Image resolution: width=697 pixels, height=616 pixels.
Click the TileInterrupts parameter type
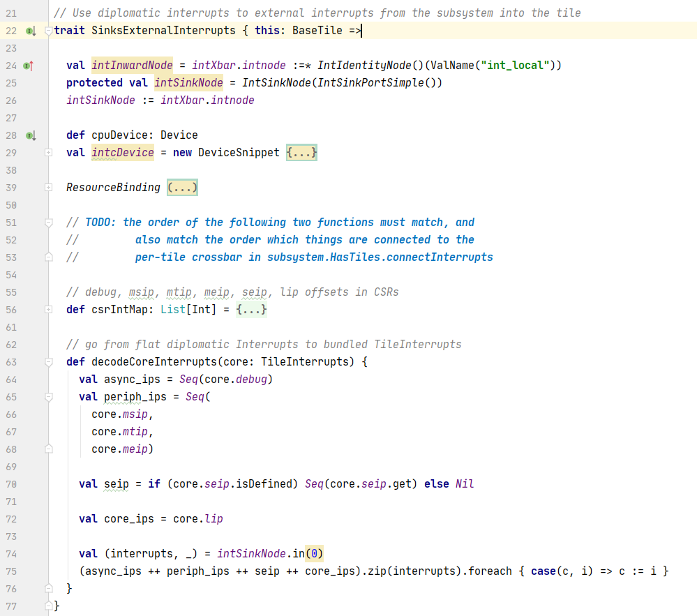pos(307,362)
